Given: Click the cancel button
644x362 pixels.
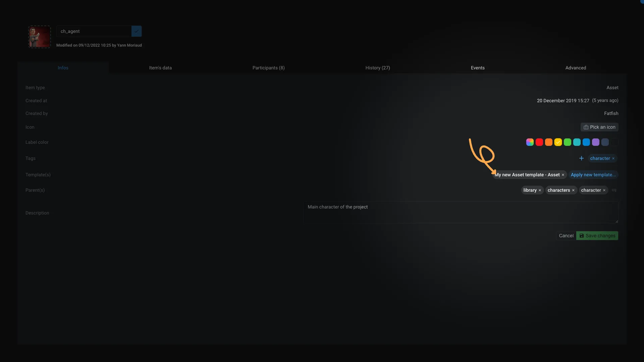Looking at the screenshot, I should (x=566, y=235).
